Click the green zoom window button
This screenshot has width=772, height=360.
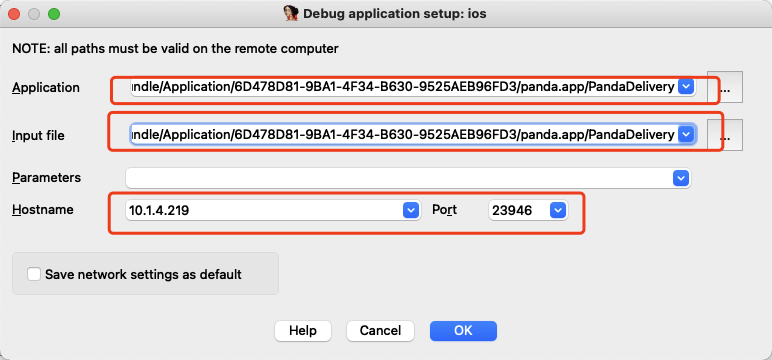54,14
